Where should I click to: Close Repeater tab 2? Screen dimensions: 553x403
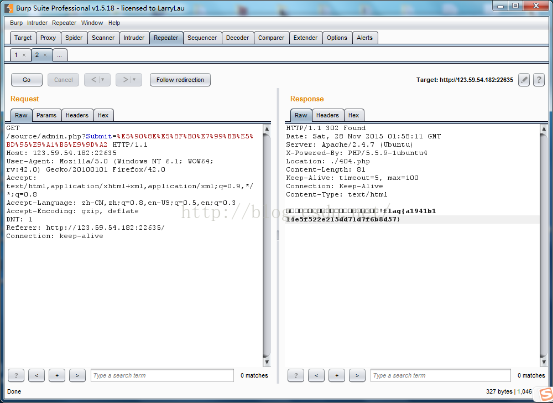45,55
